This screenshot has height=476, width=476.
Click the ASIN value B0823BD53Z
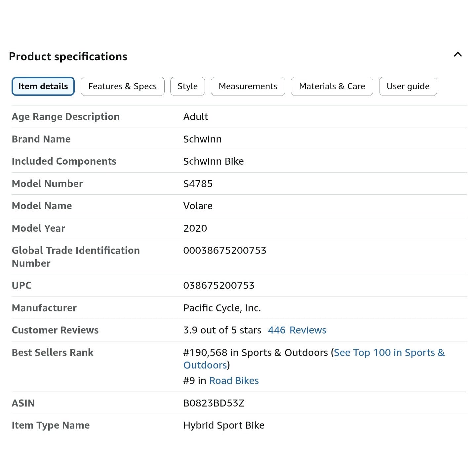[214, 403]
